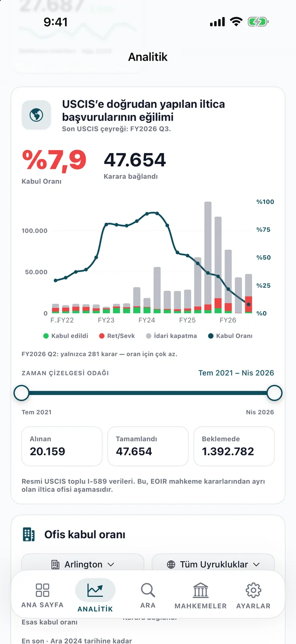Open the Ara magnifier icon

pos(148,590)
